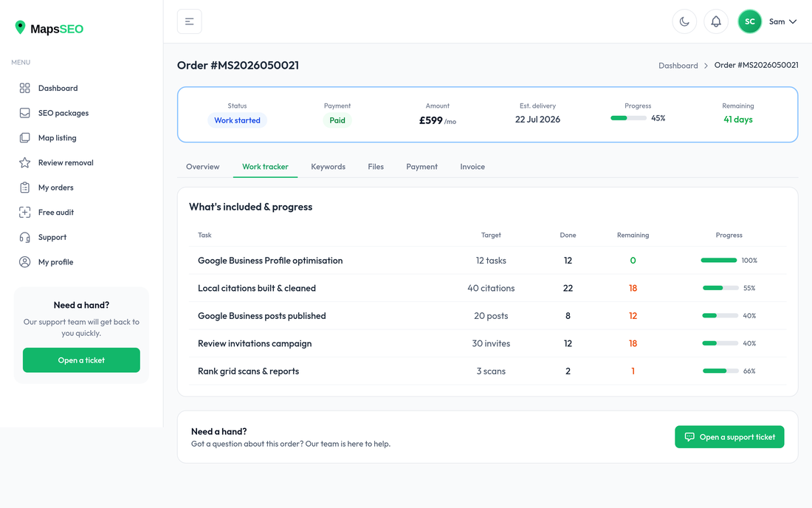Click the Free audit scan icon
The image size is (812, 508).
tap(24, 213)
